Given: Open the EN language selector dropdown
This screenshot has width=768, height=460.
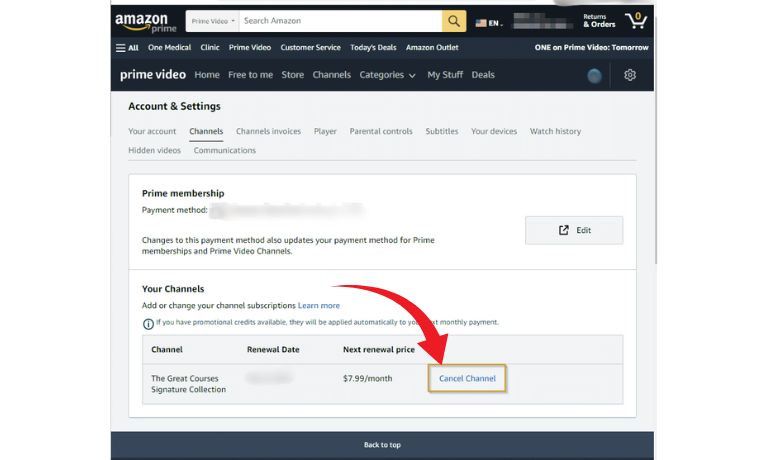Looking at the screenshot, I should (x=488, y=22).
